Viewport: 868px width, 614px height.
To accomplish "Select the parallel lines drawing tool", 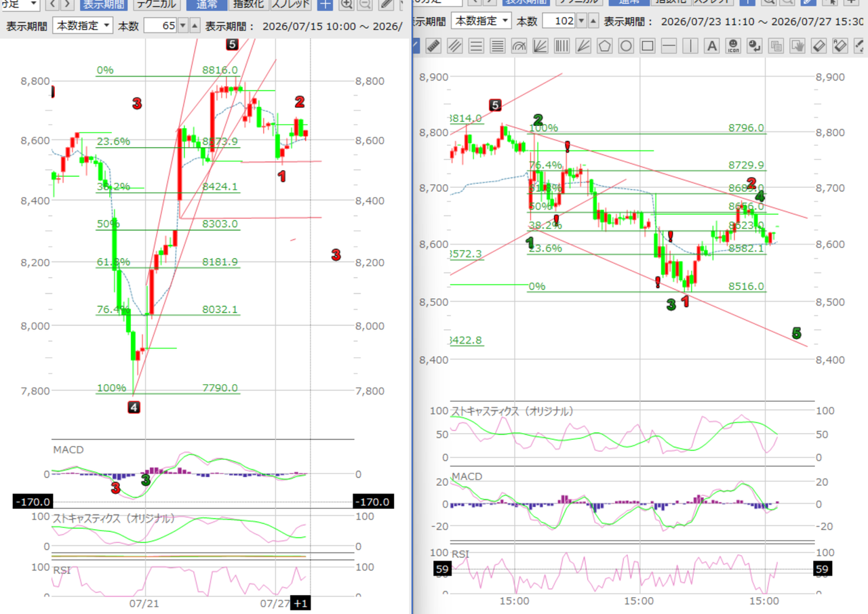I will (x=454, y=46).
